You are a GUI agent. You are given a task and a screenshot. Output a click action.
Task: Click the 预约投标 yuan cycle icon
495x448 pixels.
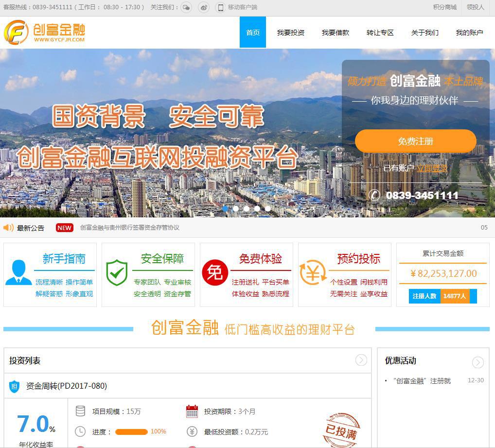(x=313, y=273)
